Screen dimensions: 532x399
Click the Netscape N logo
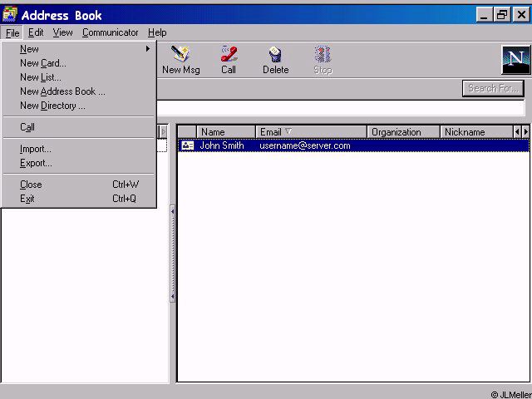pos(516,60)
